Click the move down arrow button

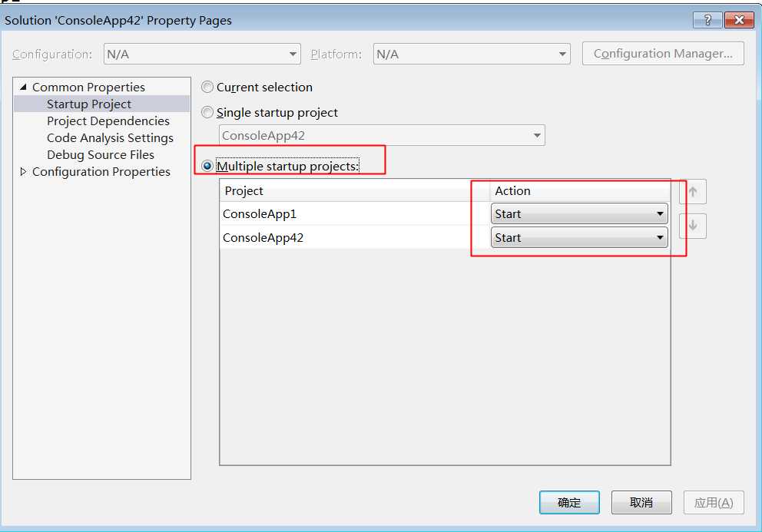tap(693, 226)
